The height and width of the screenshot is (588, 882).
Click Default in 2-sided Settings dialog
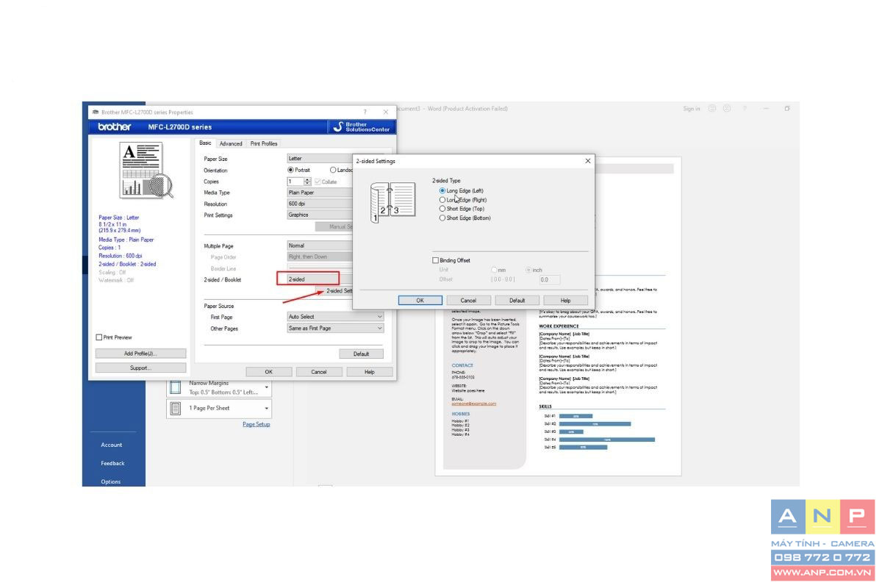coord(517,301)
